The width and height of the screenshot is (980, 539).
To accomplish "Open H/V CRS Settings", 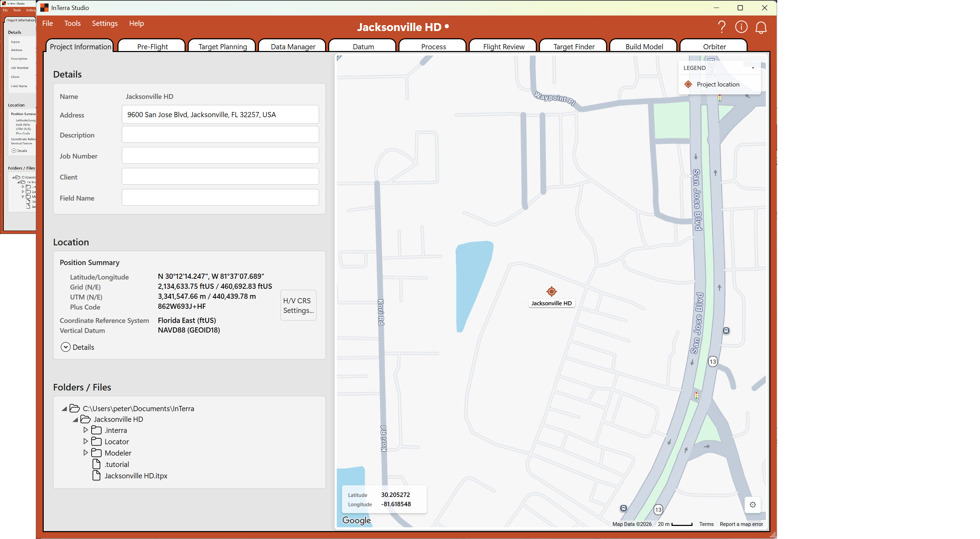I will point(298,305).
